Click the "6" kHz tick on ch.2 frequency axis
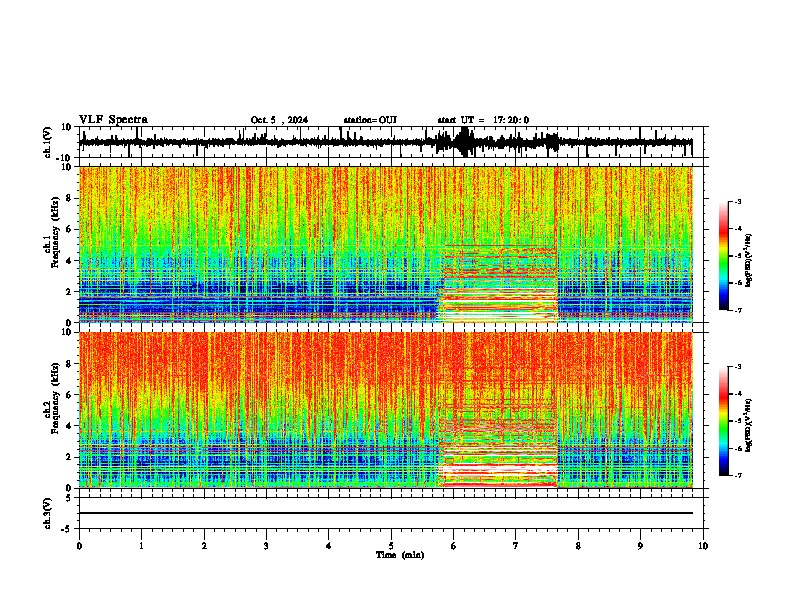Screen dimensions: 792x612 tap(69, 395)
